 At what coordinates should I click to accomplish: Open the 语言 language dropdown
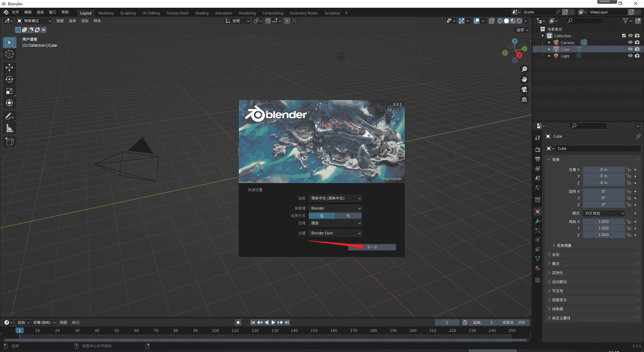pyautogui.click(x=335, y=198)
